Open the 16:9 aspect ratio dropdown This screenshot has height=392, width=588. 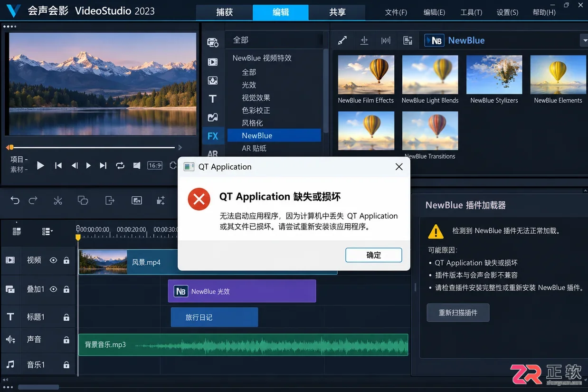pyautogui.click(x=155, y=165)
